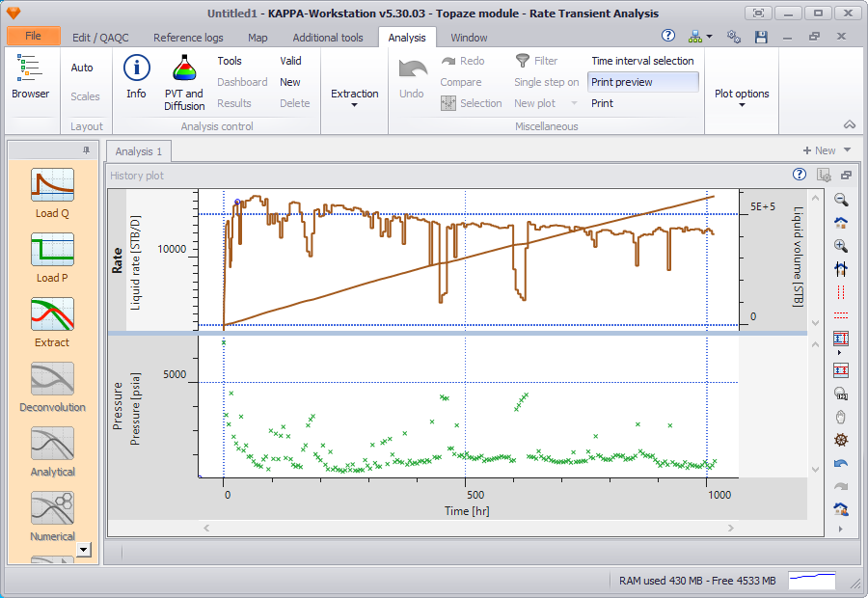868x598 pixels.
Task: Open the History plot settings icon
Action: pos(824,175)
